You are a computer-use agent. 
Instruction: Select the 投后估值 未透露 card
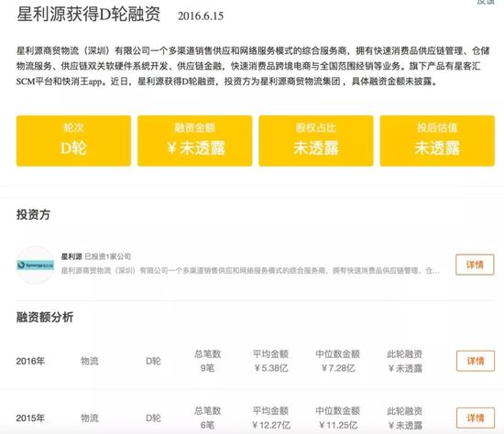pyautogui.click(x=437, y=141)
